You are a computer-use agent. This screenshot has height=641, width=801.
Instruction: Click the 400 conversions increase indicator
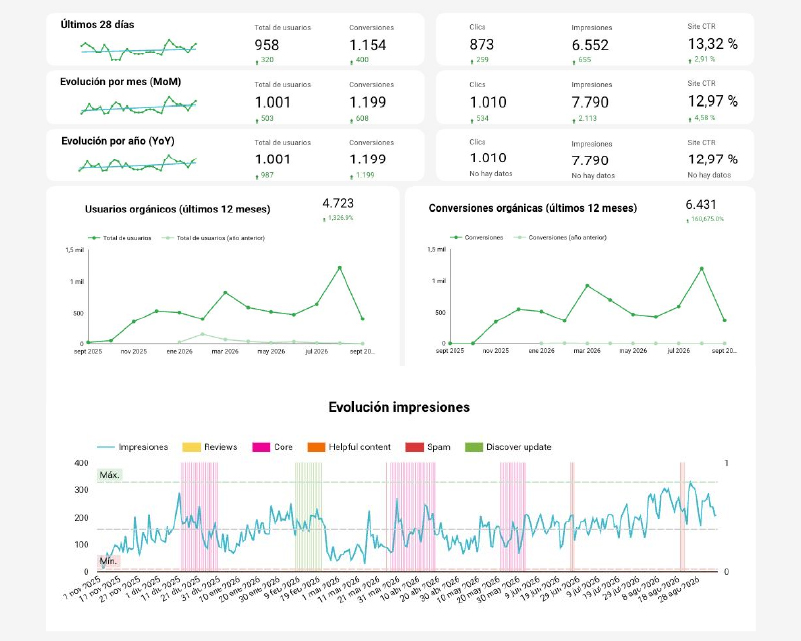360,60
